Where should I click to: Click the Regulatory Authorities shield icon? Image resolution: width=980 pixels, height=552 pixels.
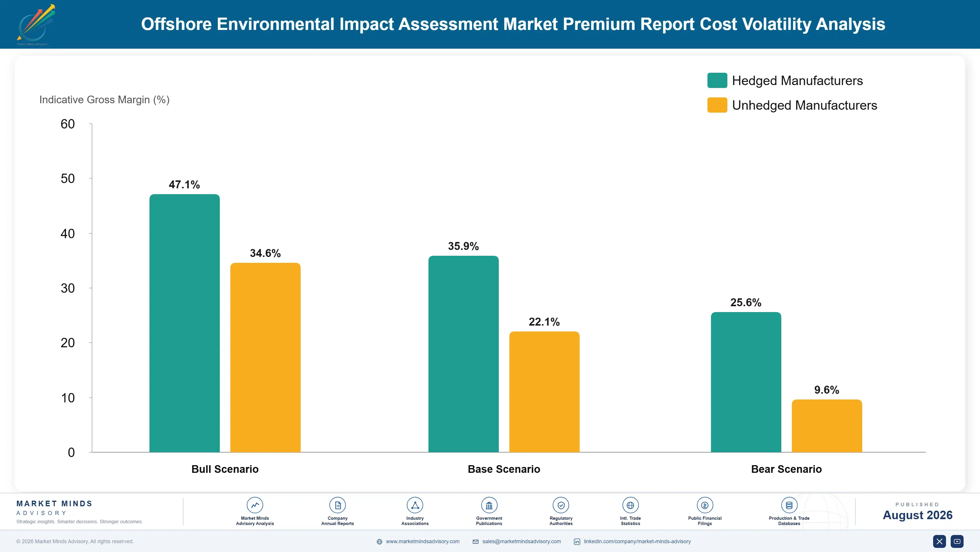(x=561, y=505)
